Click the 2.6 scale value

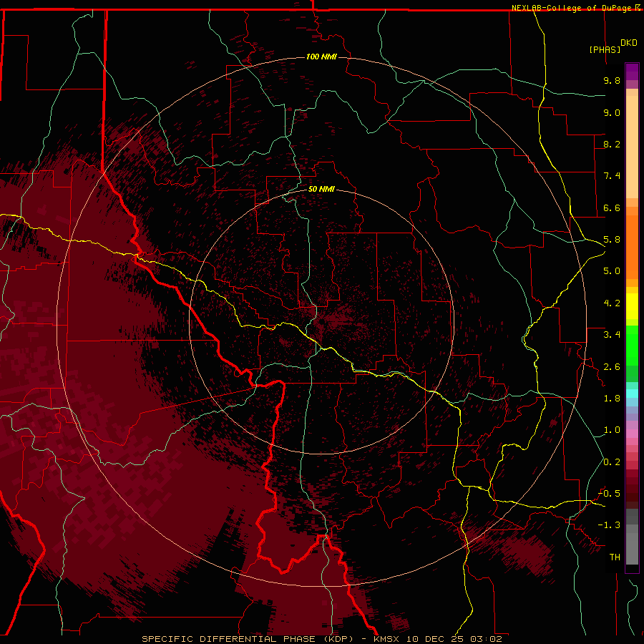(612, 367)
